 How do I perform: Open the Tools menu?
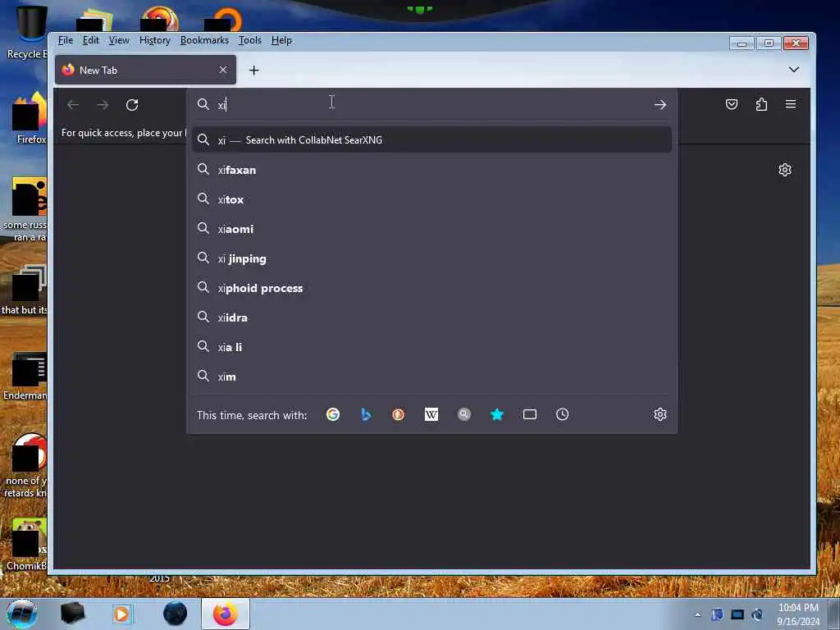coord(249,41)
